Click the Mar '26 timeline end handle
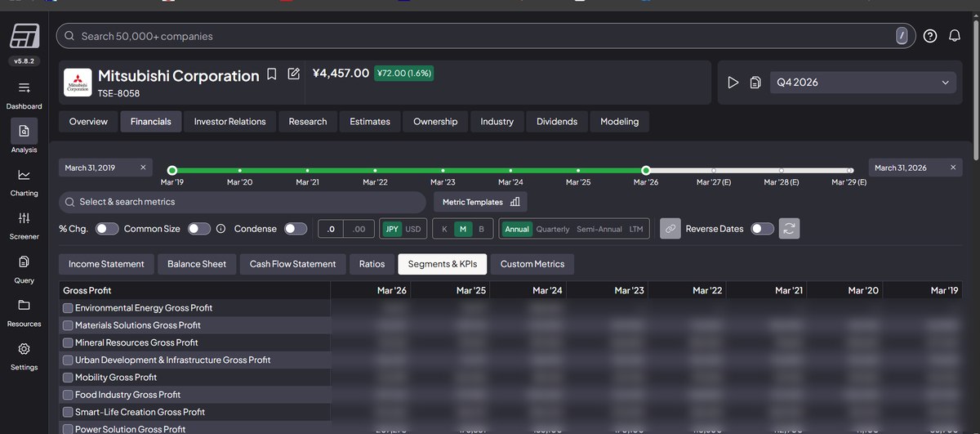The height and width of the screenshot is (434, 980). coord(646,171)
